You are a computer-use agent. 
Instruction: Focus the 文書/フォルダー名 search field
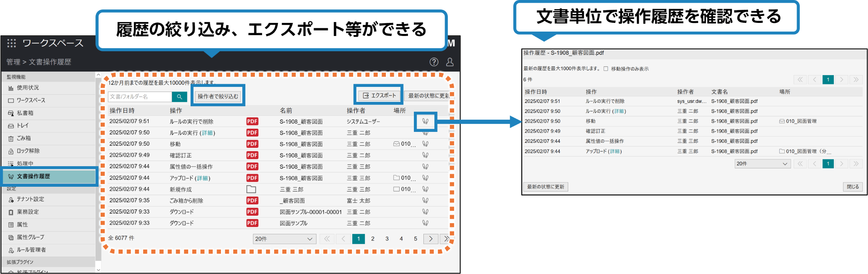pyautogui.click(x=140, y=97)
